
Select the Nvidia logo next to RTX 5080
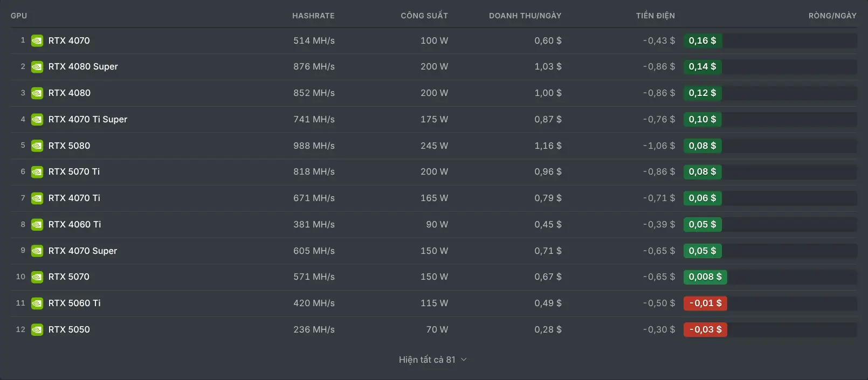coord(37,146)
